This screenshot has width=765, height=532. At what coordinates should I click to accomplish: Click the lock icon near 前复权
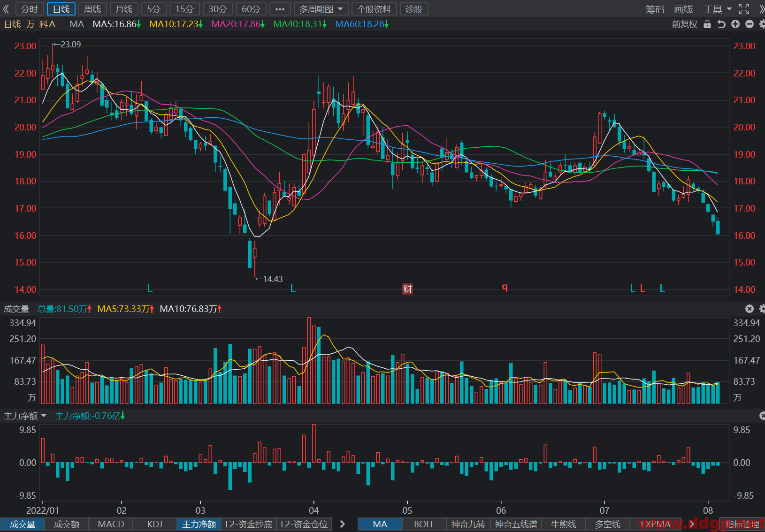pos(707,24)
